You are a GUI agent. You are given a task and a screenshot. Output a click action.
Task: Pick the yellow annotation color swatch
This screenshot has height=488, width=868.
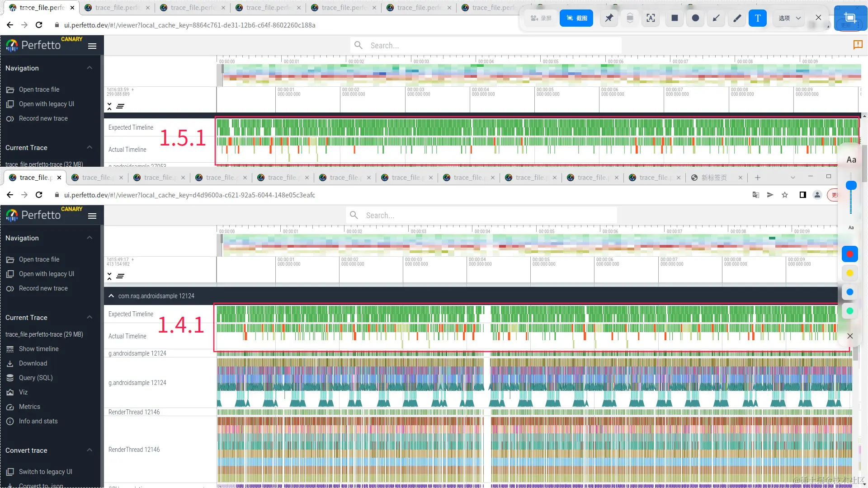point(849,273)
